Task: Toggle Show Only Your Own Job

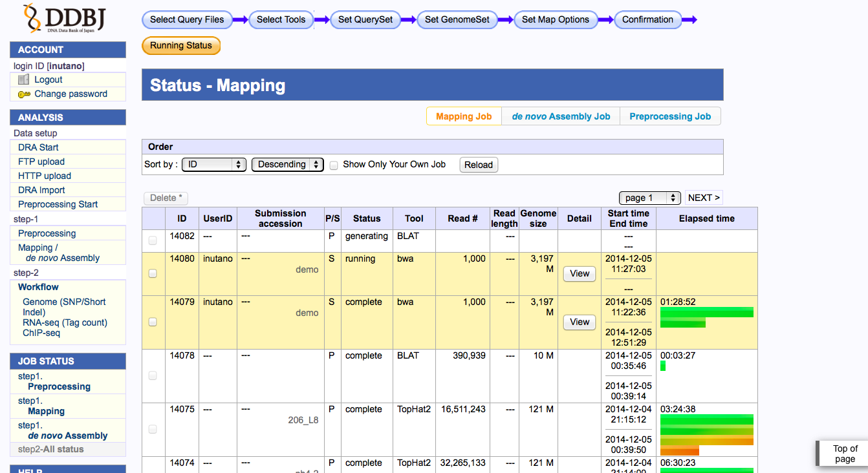Action: tap(334, 165)
